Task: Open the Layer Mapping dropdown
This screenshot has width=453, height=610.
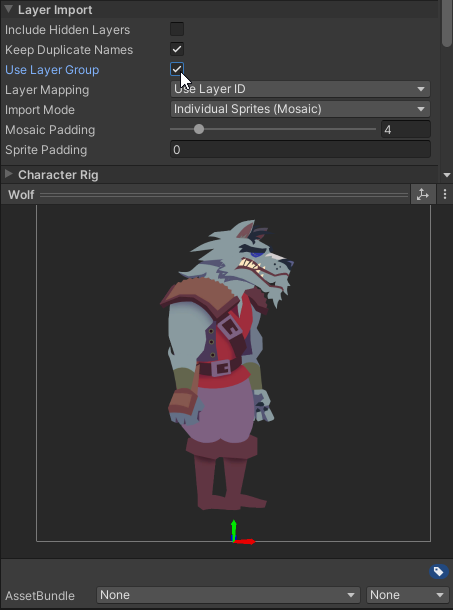Action: 300,89
